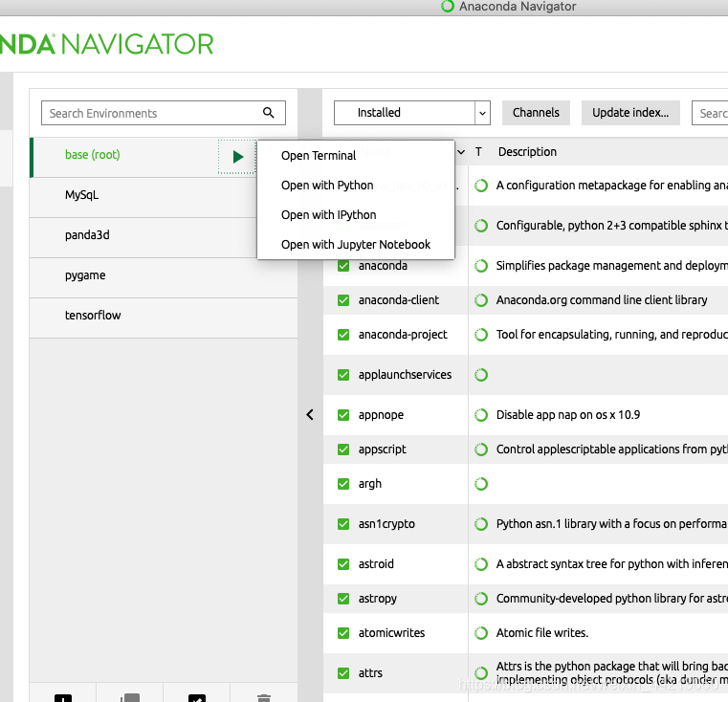
Task: Click the description 'Atomic file writes.'
Action: [x=541, y=633]
